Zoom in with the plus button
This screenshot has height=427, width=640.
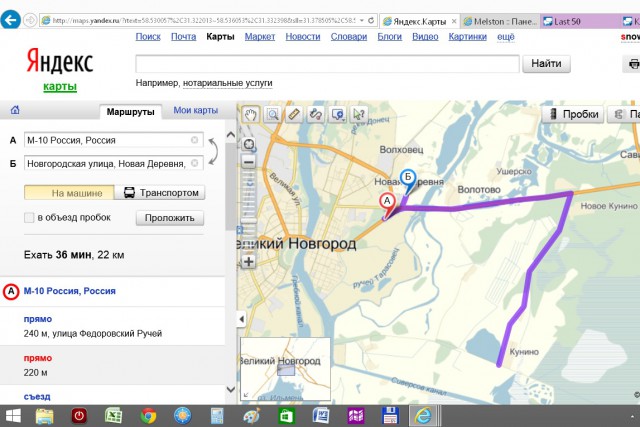[x=249, y=261]
